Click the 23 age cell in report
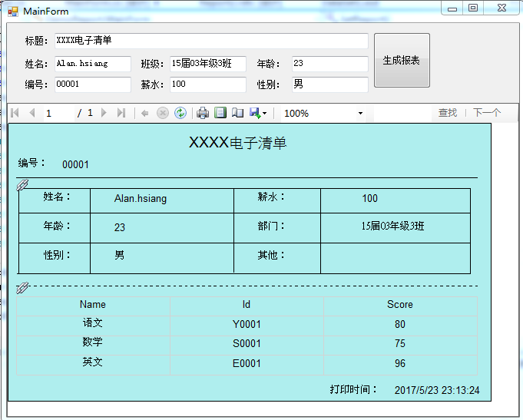Screen dimensions: 523x420 tap(162, 228)
